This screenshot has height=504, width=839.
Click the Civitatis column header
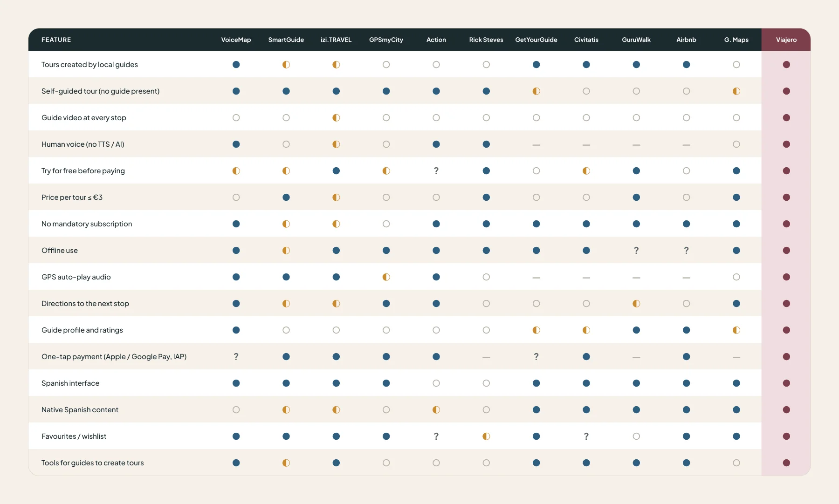[x=586, y=40]
